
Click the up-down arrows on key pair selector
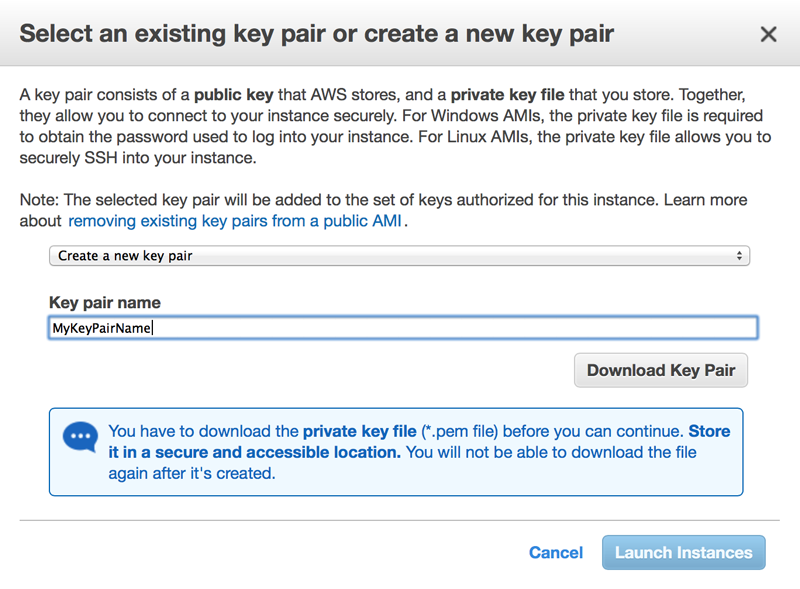[x=740, y=256]
